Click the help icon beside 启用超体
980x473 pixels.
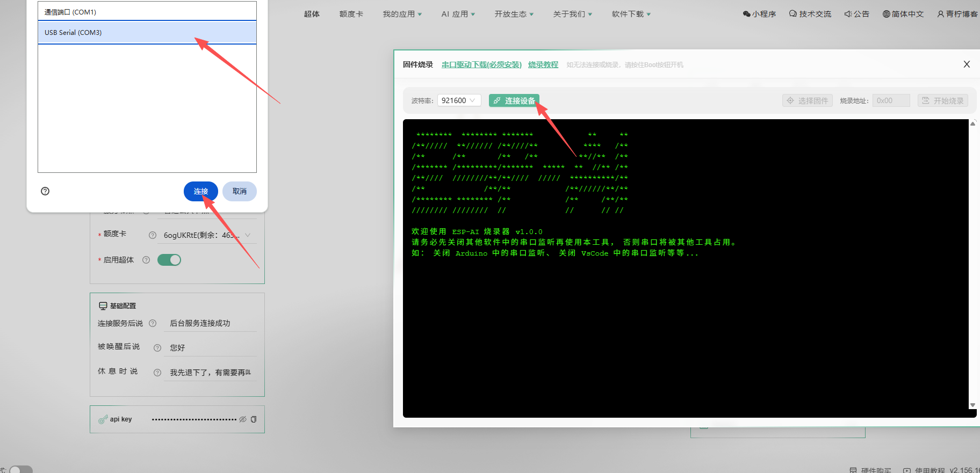pyautogui.click(x=146, y=260)
